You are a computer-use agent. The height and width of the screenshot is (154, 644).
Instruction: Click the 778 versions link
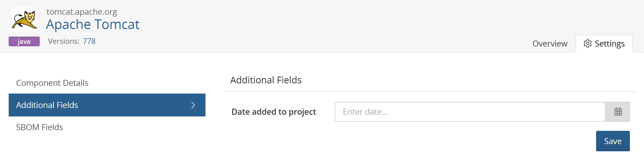coord(89,41)
